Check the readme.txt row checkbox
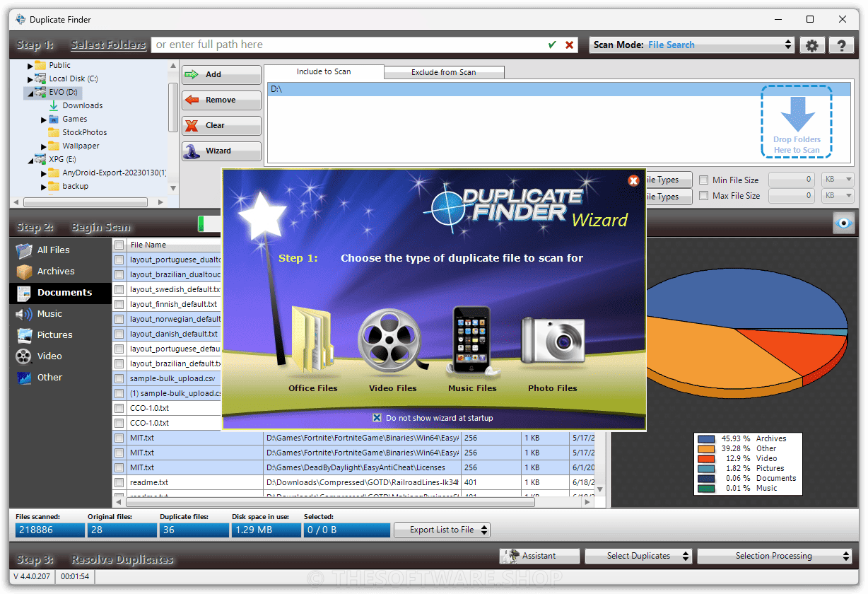This screenshot has width=868, height=594. point(119,482)
